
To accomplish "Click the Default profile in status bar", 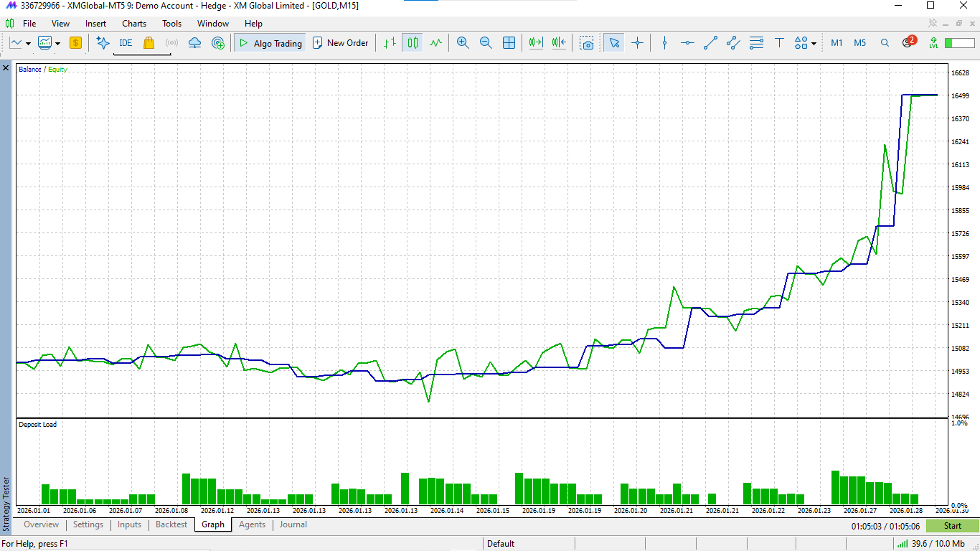I will coord(501,544).
